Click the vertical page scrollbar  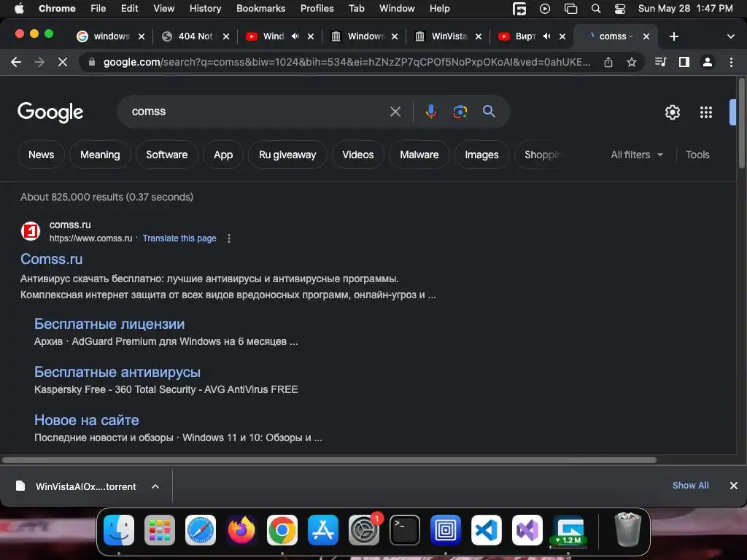tap(741, 124)
